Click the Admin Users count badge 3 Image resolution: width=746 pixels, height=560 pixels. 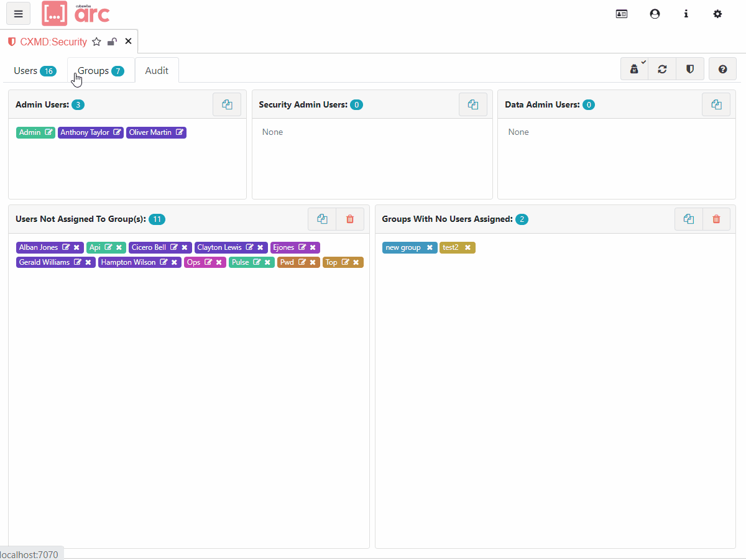tap(78, 105)
